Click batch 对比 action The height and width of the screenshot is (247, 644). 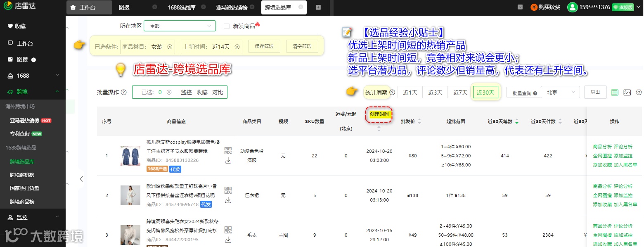[218, 92]
